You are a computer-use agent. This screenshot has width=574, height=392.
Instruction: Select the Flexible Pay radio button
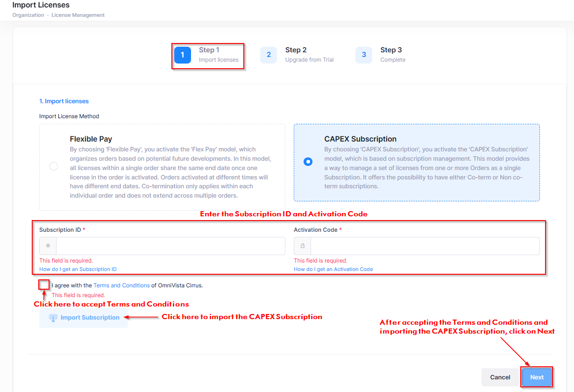coord(54,166)
